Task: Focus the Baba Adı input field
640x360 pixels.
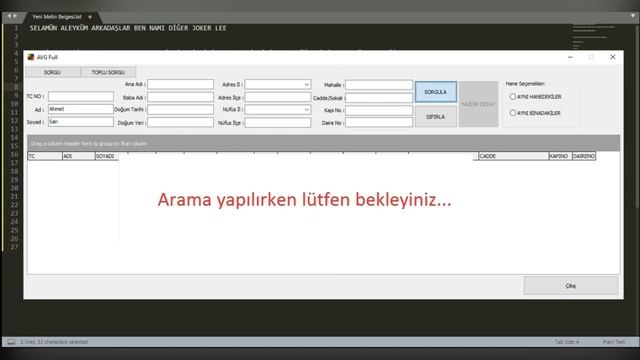Action: point(180,97)
